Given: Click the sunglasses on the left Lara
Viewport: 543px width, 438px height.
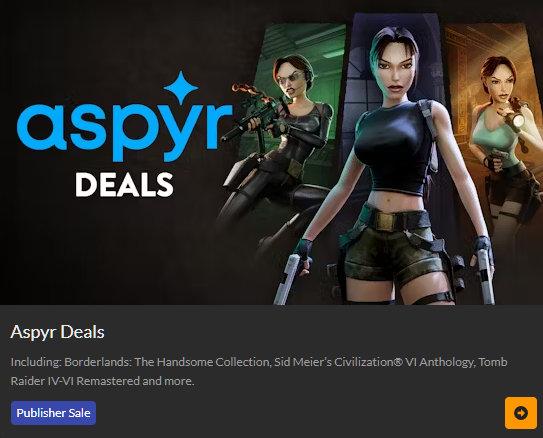Looking at the screenshot, I should pyautogui.click(x=290, y=79).
